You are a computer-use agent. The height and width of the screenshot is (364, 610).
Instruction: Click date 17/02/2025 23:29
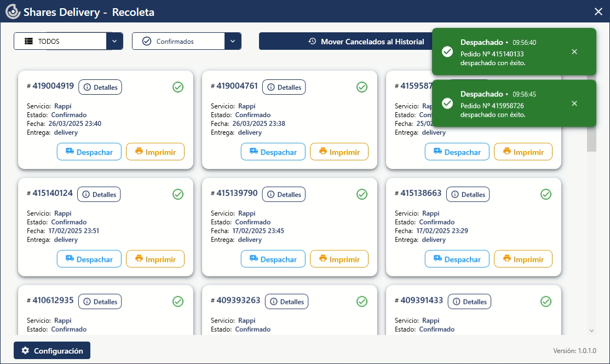point(442,230)
